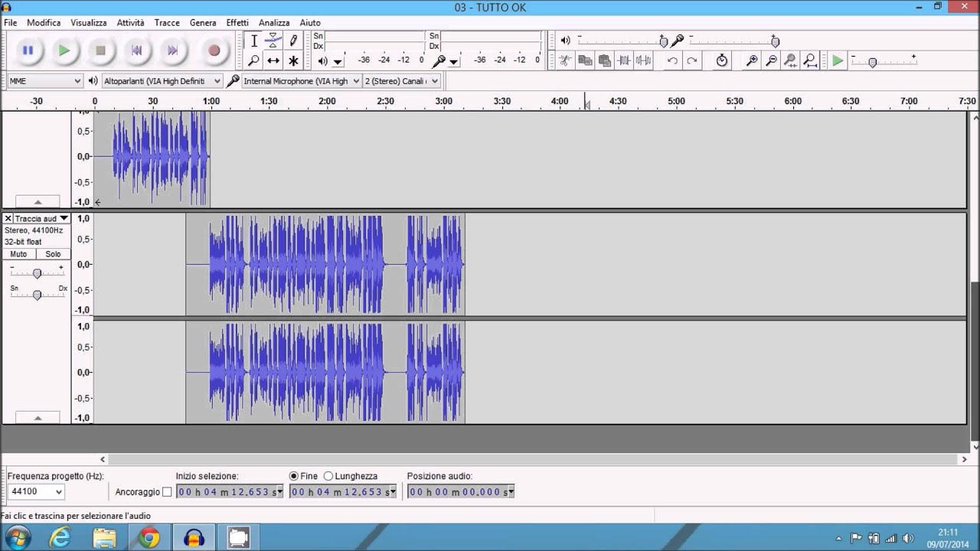Viewport: 980px width, 551px height.
Task: Collapse the stereo track with bottom arrow
Action: [38, 417]
